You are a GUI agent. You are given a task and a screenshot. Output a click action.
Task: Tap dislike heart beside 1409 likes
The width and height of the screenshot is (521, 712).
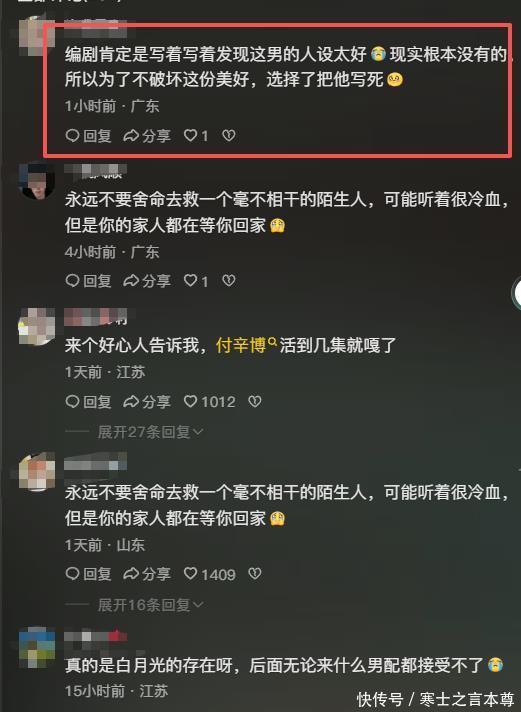[255, 574]
